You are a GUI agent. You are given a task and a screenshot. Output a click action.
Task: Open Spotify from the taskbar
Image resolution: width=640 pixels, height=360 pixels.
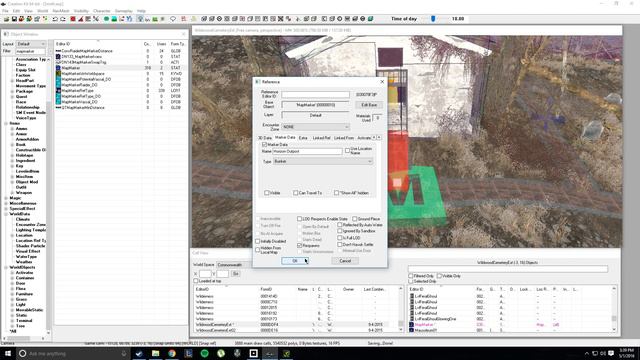pos(204,353)
